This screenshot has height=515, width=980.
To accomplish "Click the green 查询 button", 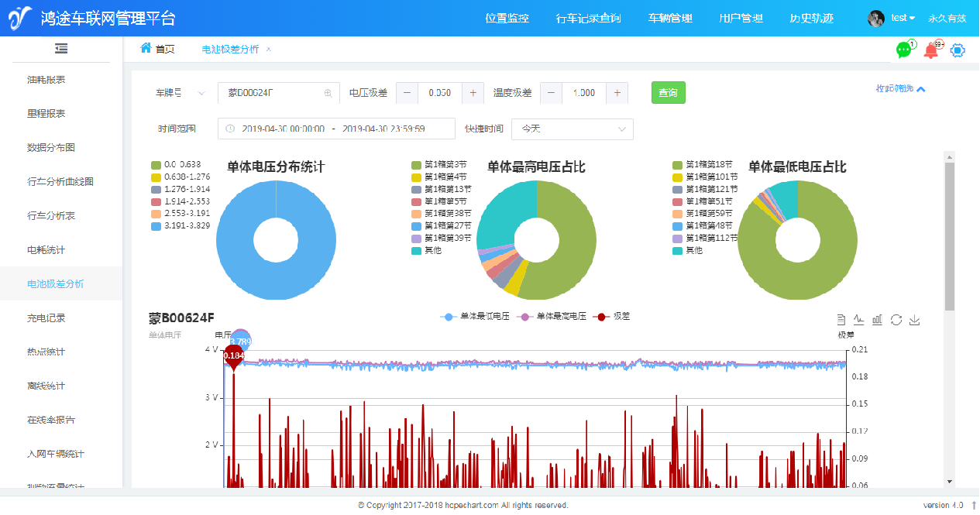I will (668, 93).
